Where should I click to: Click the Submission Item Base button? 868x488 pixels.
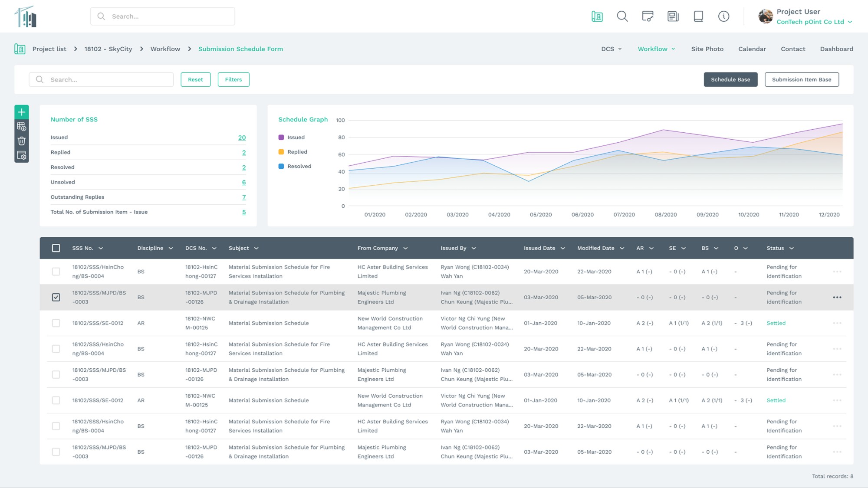[x=802, y=79]
